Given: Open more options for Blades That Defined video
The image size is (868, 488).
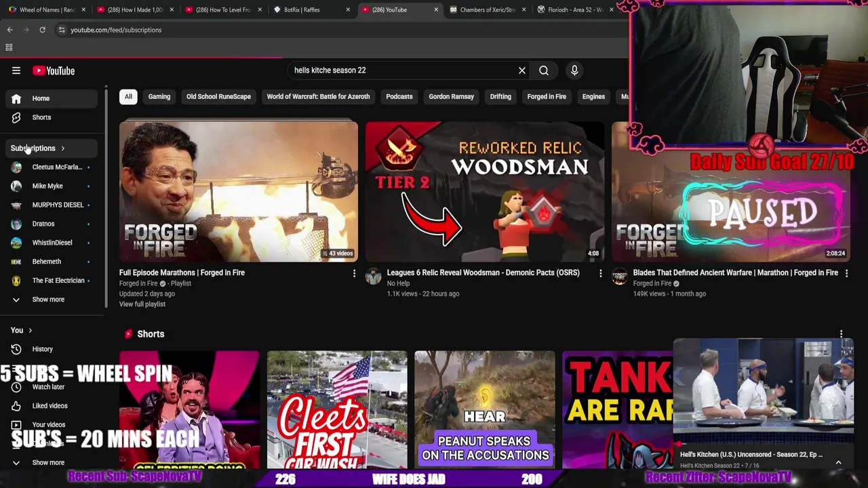Looking at the screenshot, I should click(846, 273).
